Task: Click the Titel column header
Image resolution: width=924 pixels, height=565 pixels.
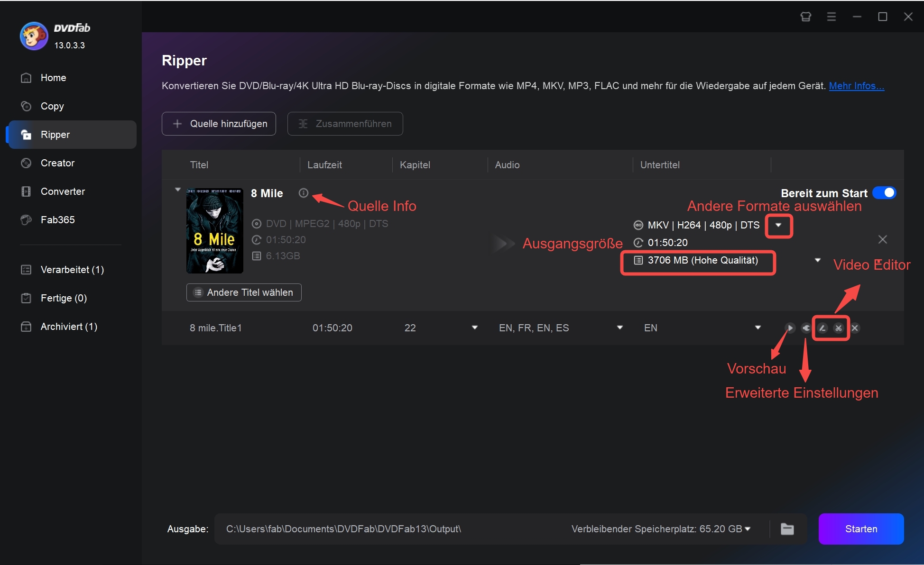Action: pos(199,165)
